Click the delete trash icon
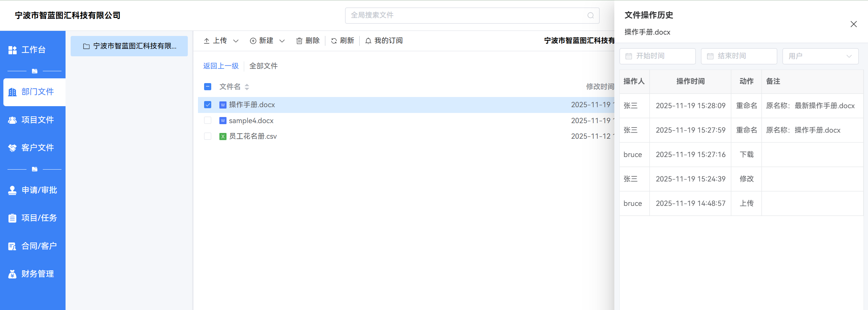 point(299,41)
